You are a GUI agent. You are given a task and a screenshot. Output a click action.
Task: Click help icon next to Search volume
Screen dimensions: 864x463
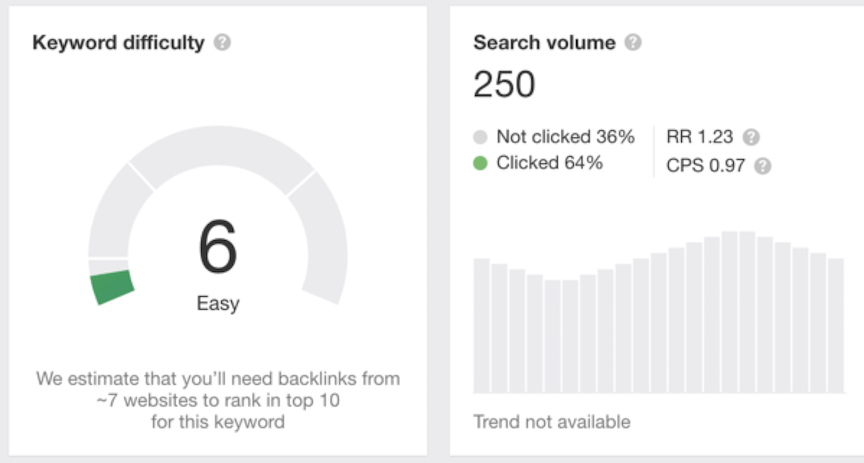coord(633,43)
